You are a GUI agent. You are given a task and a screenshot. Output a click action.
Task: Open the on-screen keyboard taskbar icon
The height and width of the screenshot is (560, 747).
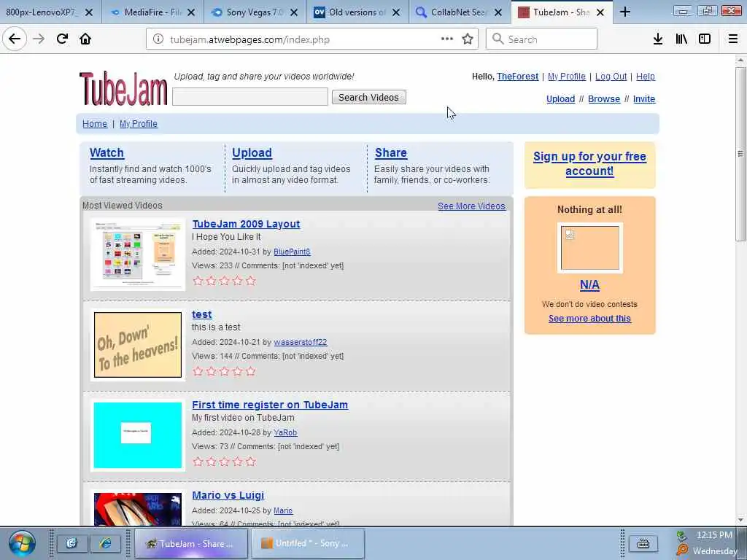643,543
